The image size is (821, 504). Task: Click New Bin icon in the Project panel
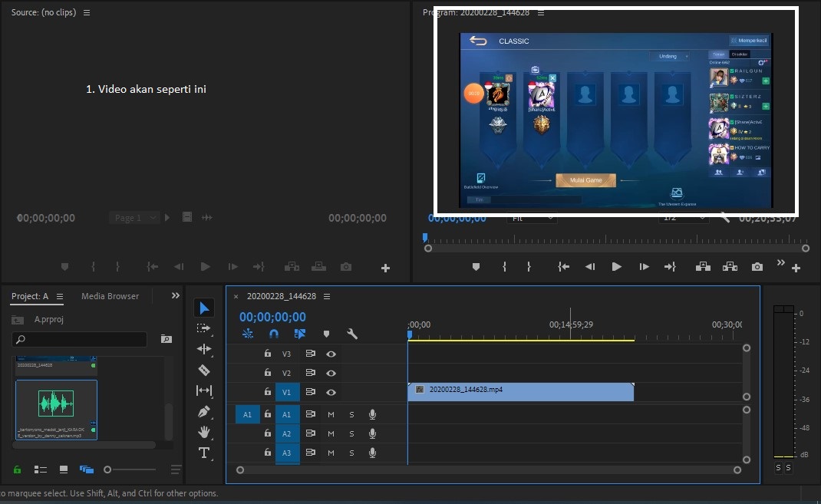pos(167,339)
